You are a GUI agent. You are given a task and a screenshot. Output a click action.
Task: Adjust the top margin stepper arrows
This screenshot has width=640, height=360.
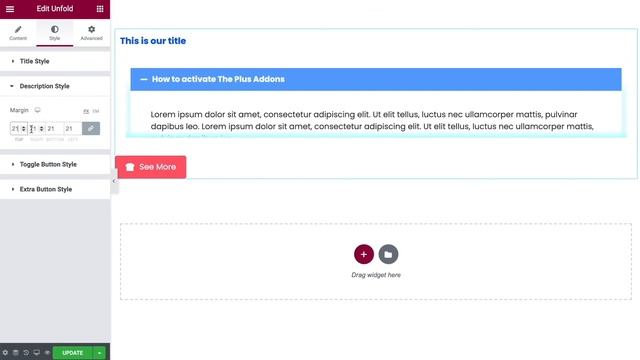pos(24,129)
